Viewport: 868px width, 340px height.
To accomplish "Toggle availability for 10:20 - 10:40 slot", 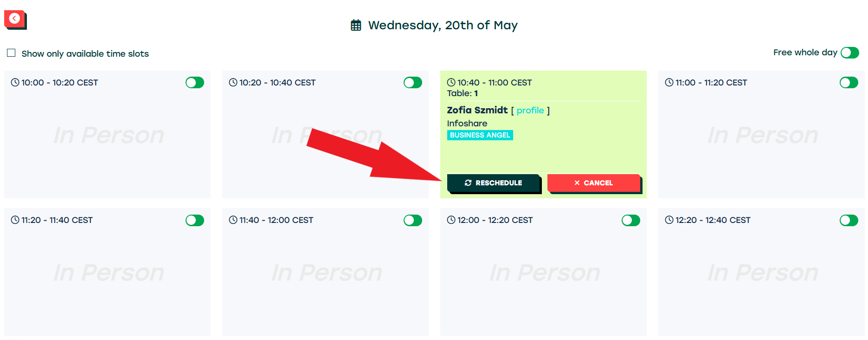I will coord(413,83).
